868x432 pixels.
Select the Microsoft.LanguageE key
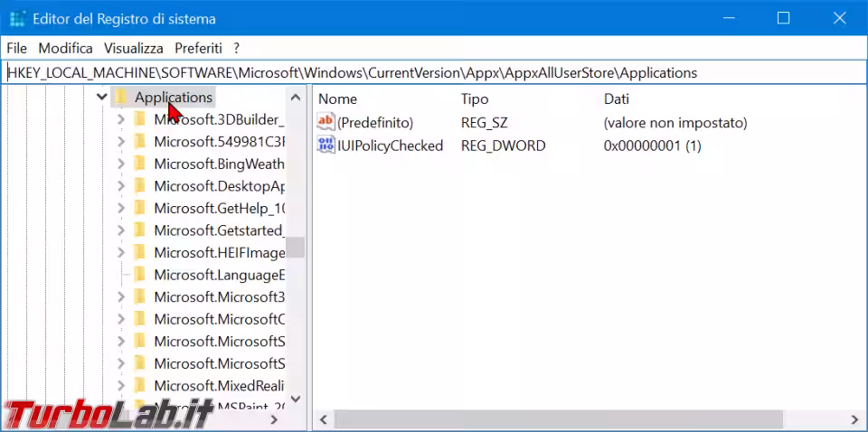219,275
